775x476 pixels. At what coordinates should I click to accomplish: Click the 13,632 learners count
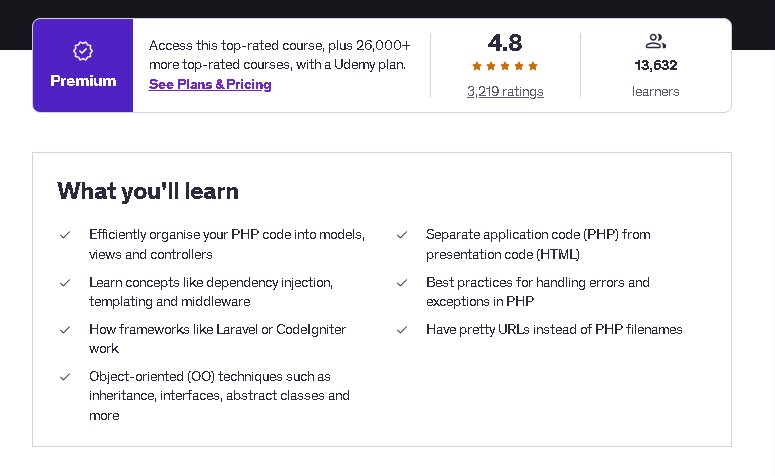point(655,65)
